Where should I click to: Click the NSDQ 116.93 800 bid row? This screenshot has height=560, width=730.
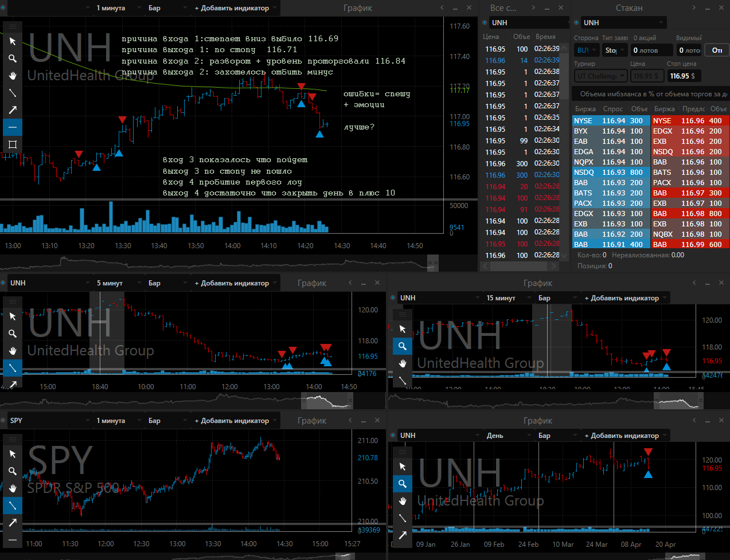pos(611,173)
